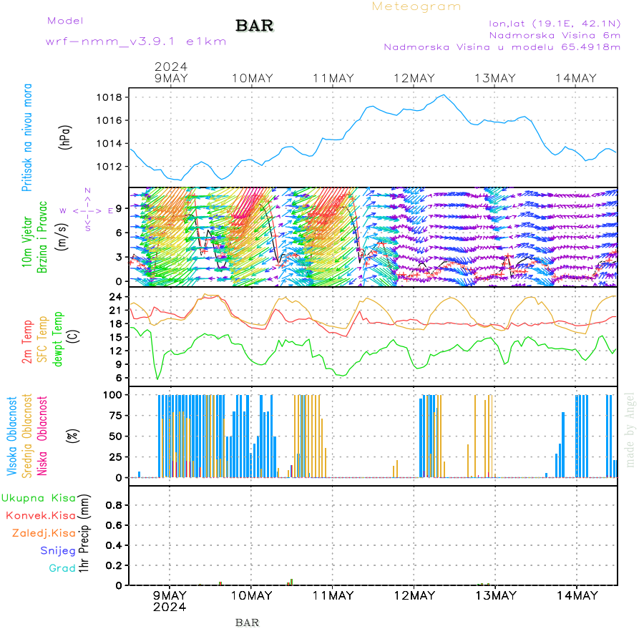
Task: Click the 1014 pressure tick label
Action: click(109, 143)
